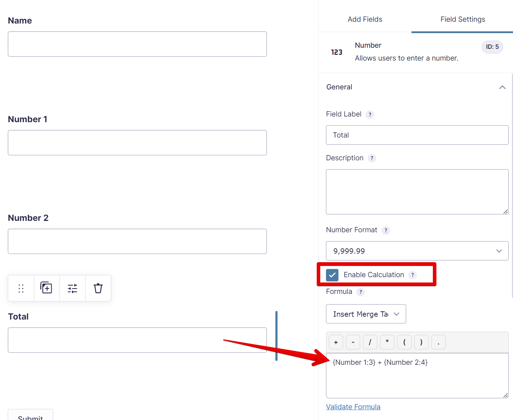Focus the Field Label input containing Total
This screenshot has width=513, height=420.
[417, 135]
